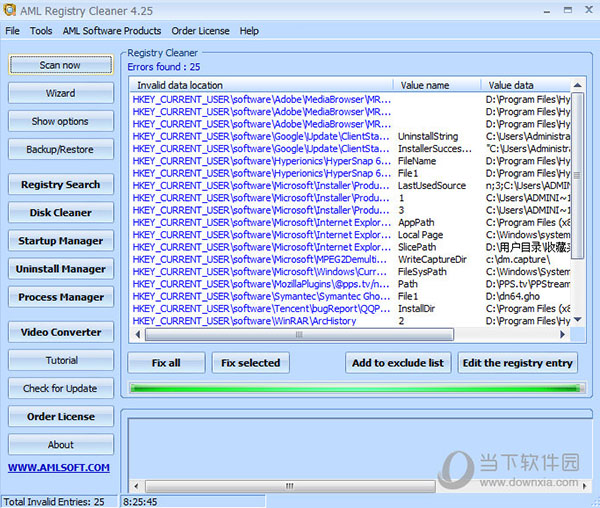Open Registry Search tool
The width and height of the screenshot is (600, 508).
point(61,184)
